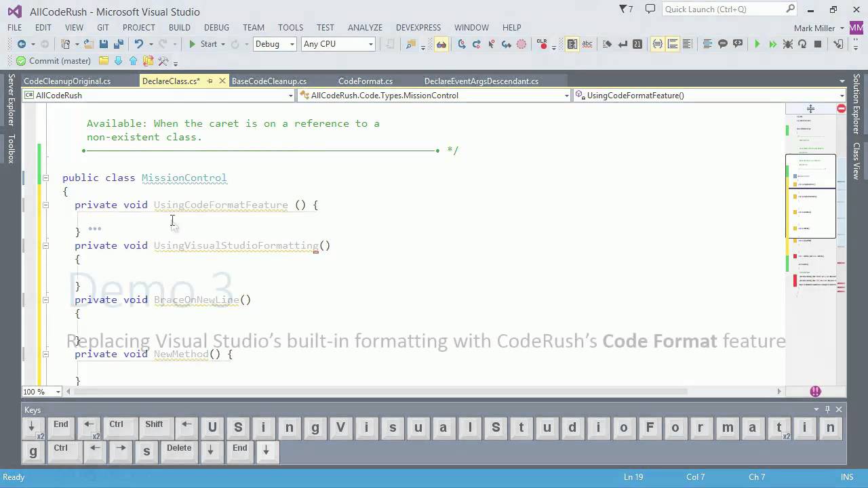Switch to the BaseCodeCleanup.cs tab
The height and width of the screenshot is (488, 868).
[x=269, y=81]
